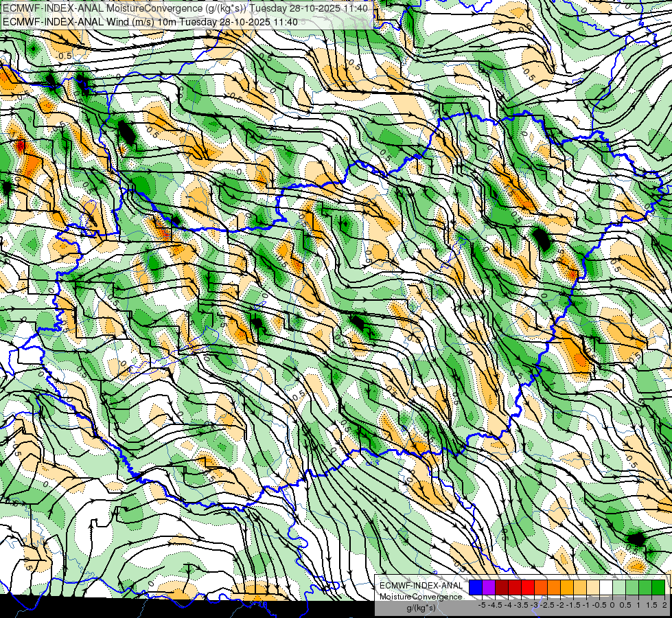
Task: Select the purple legend swatch
Action: (x=489, y=588)
